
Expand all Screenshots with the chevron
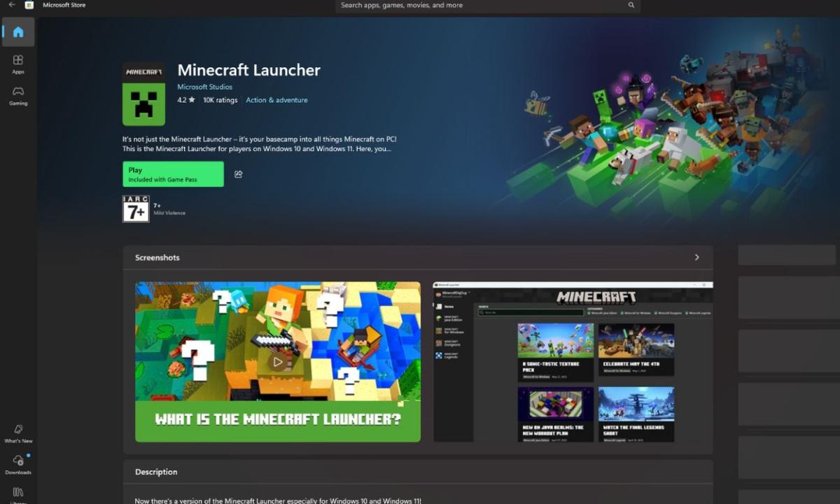click(696, 257)
